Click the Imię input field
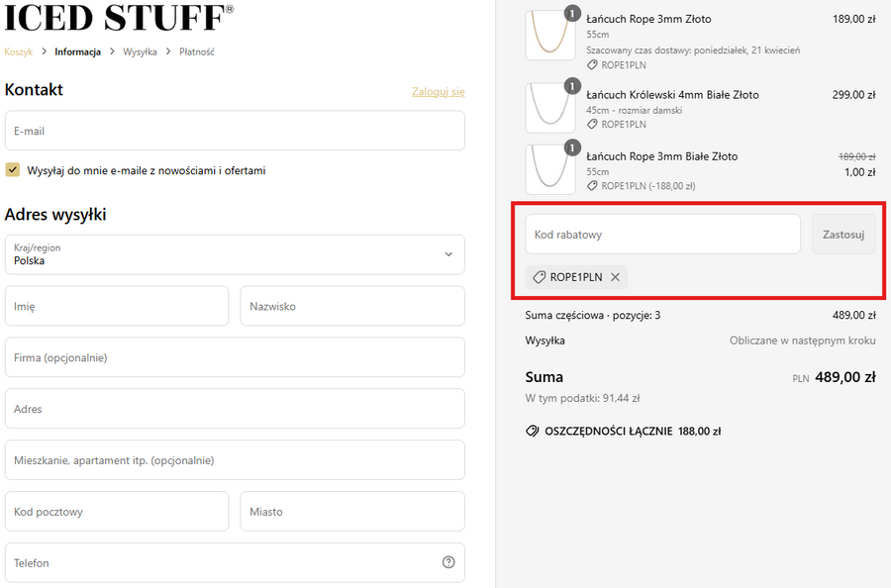Image resolution: width=891 pixels, height=588 pixels. tap(117, 306)
